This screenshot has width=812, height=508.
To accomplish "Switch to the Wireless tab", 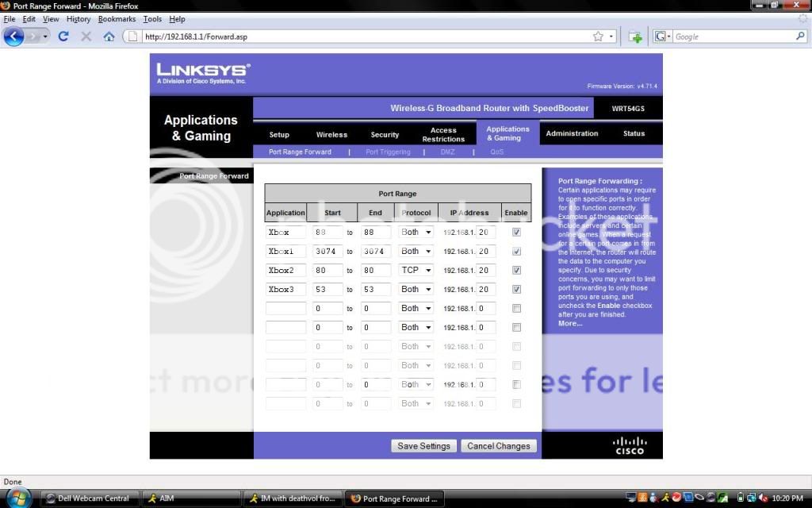I will (x=331, y=134).
